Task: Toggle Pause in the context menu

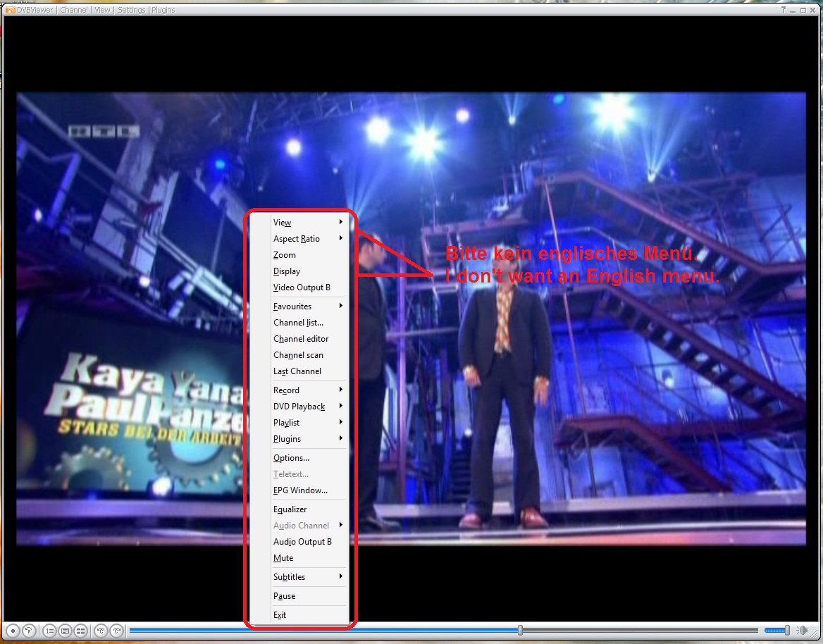Action: 285,596
